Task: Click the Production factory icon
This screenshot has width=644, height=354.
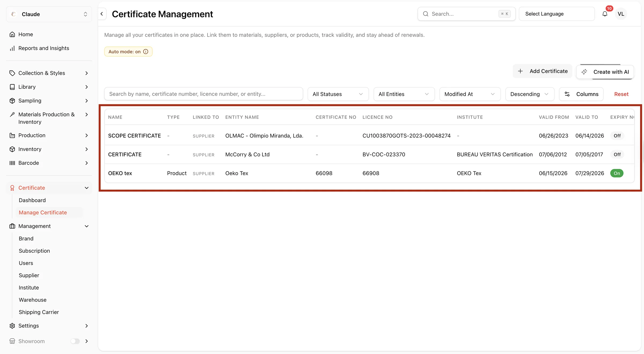Action: [x=12, y=135]
